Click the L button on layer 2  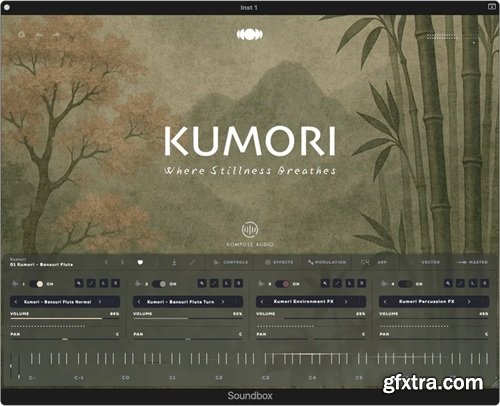(x=227, y=284)
